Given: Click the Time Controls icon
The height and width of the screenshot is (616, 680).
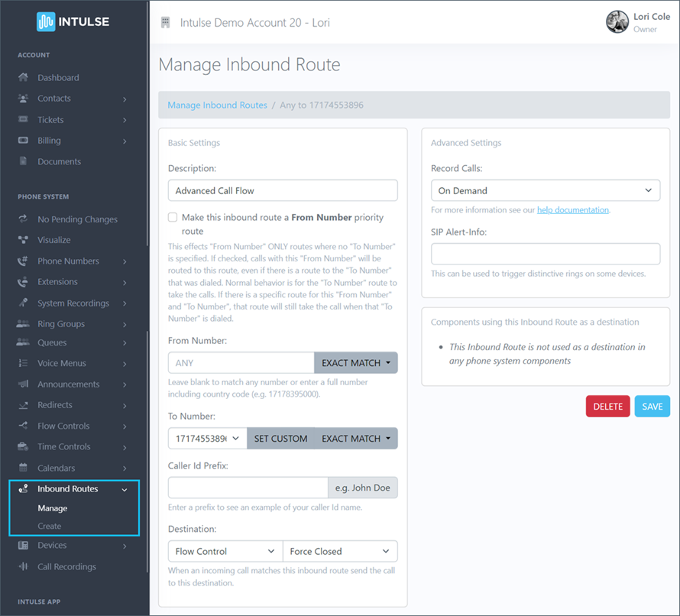Looking at the screenshot, I should point(23,446).
